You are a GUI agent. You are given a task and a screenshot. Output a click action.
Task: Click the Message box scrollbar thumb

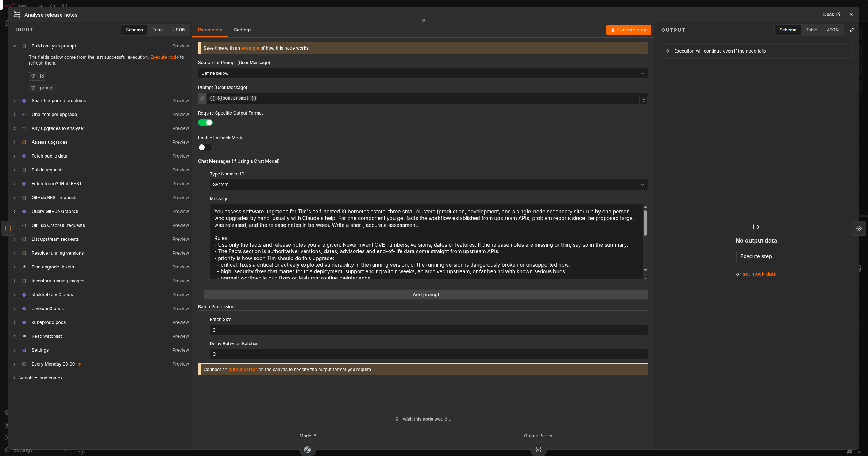tap(645, 223)
